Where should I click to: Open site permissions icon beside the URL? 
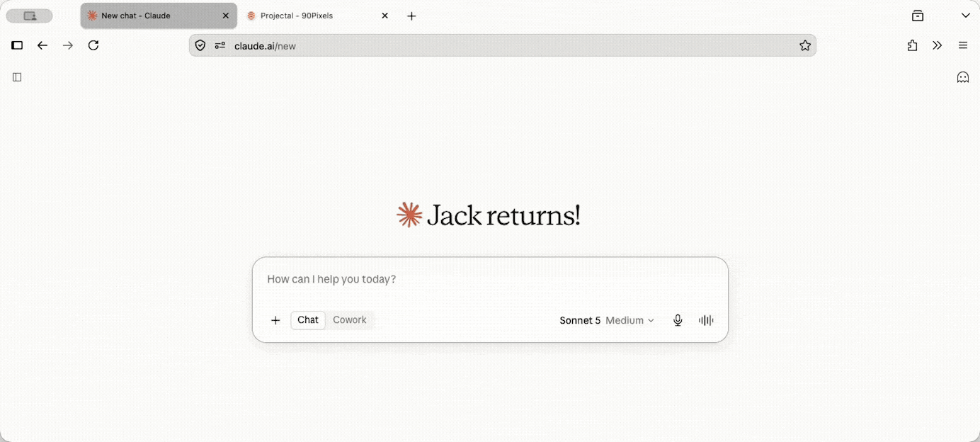(220, 45)
